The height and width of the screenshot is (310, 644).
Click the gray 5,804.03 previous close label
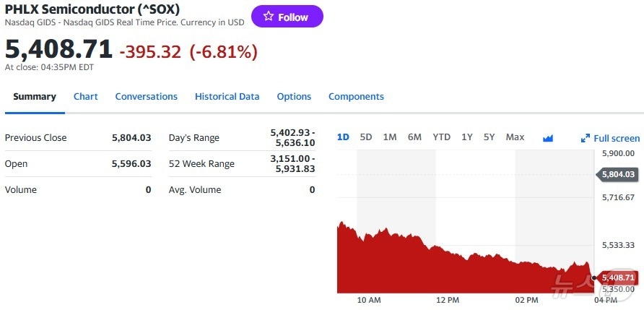(617, 174)
